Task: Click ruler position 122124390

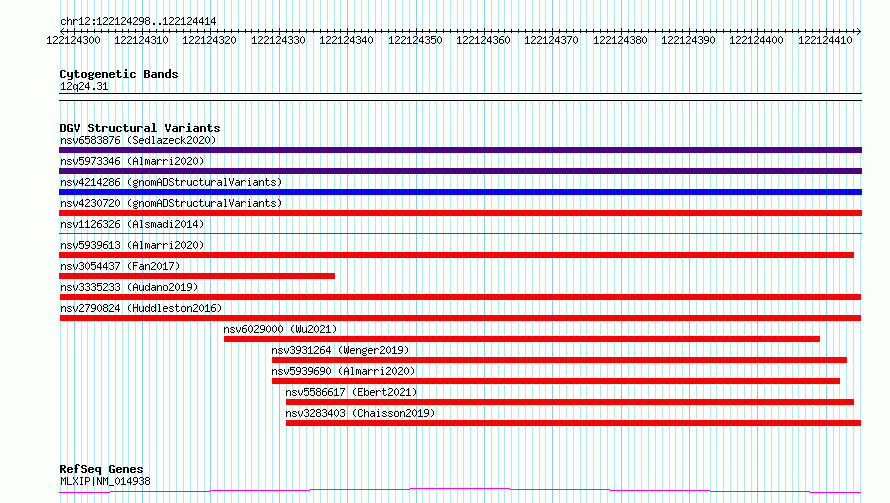Action: 688,40
